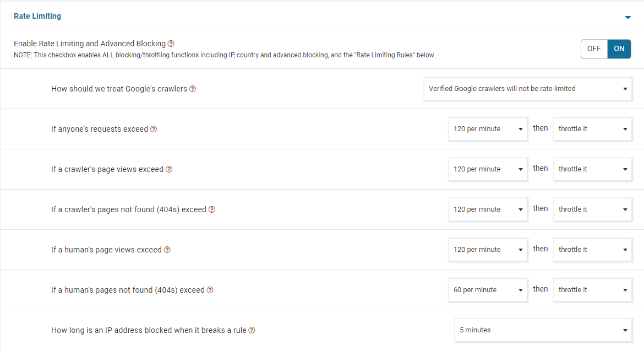This screenshot has height=350, width=644.
Task: Open crawler's 404s throttle action dropdown
Action: [592, 209]
